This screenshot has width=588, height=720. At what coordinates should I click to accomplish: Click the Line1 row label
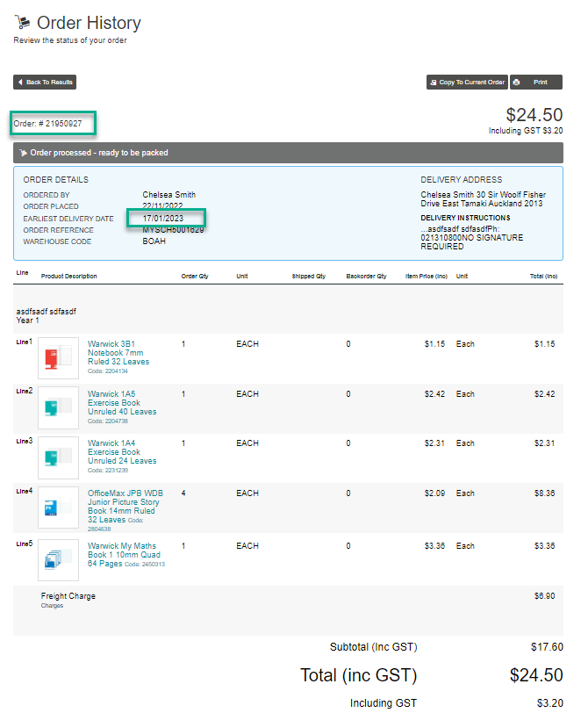25,342
